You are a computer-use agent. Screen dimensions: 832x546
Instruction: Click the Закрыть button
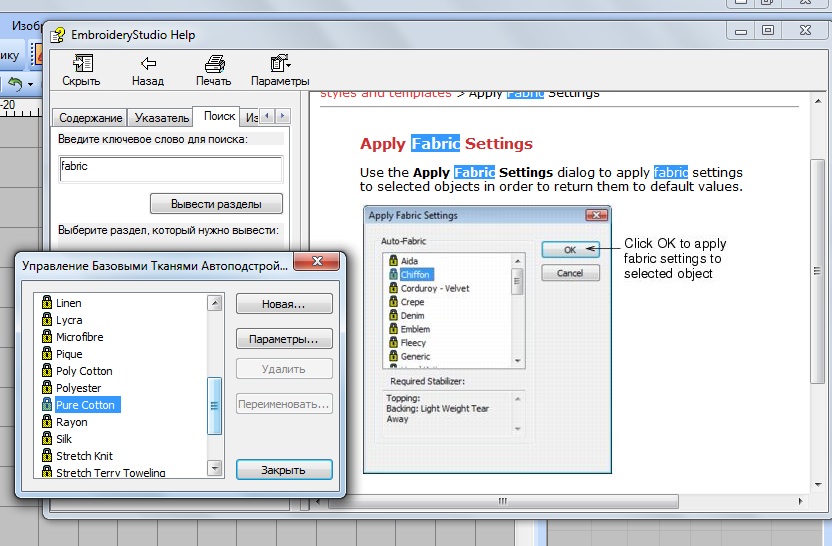coord(284,470)
